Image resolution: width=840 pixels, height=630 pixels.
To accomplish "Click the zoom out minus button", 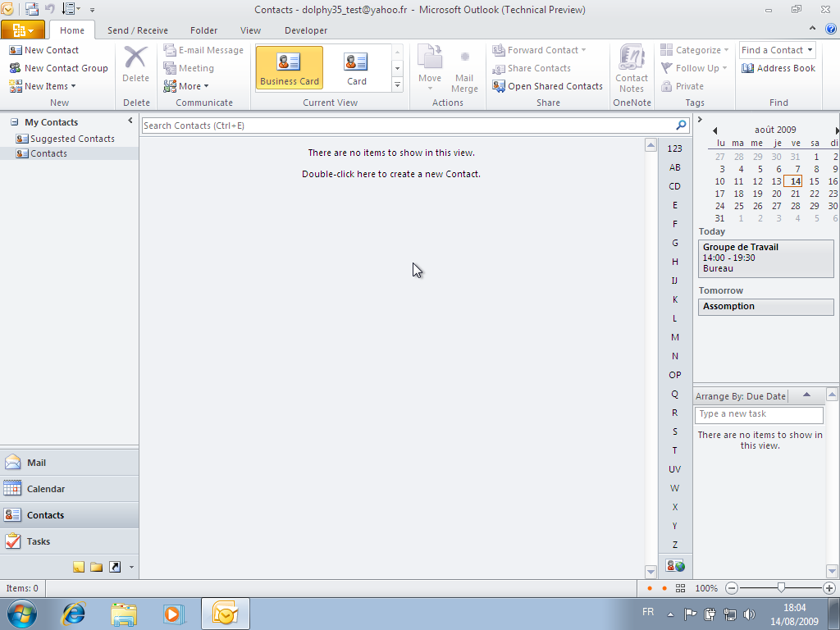I will tap(731, 588).
